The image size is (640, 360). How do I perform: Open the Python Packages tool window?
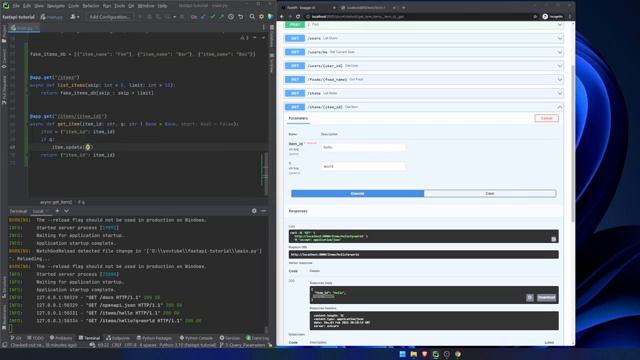pyautogui.click(x=154, y=338)
